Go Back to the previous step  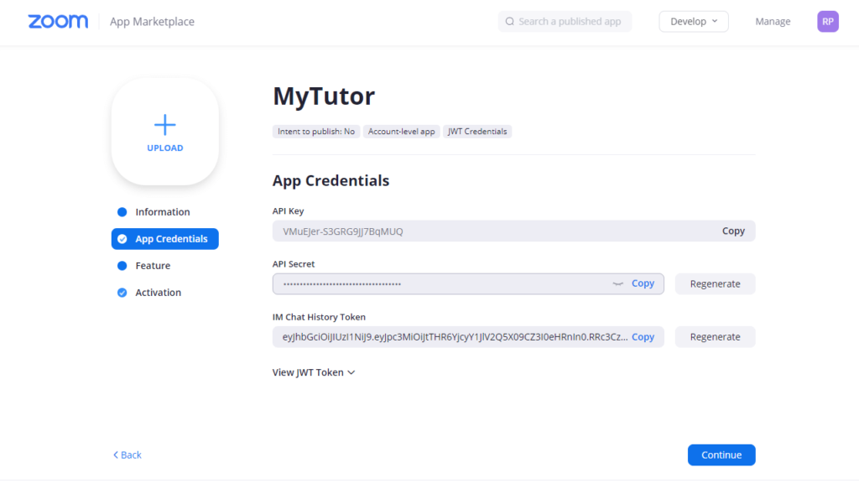[126, 455]
